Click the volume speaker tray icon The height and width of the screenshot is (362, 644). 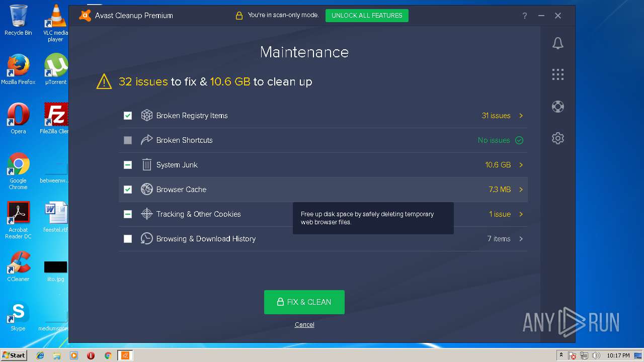click(x=596, y=356)
